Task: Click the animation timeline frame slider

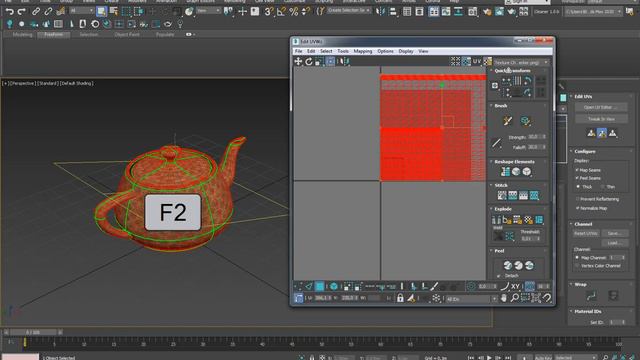Action: [x=33, y=332]
